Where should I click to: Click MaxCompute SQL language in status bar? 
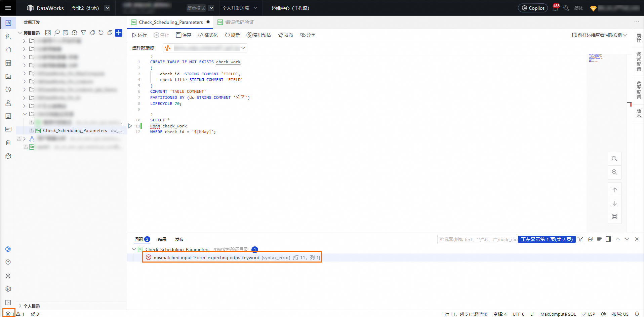558,314
